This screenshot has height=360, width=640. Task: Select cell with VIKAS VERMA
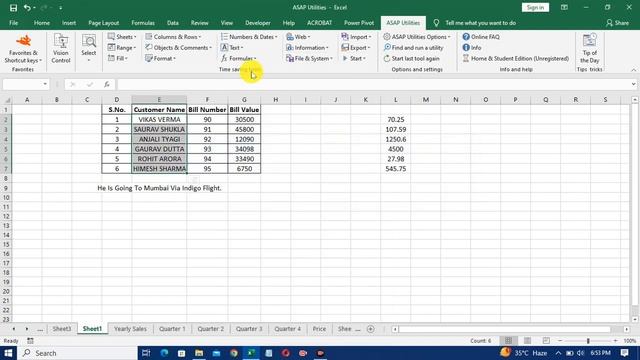click(159, 120)
